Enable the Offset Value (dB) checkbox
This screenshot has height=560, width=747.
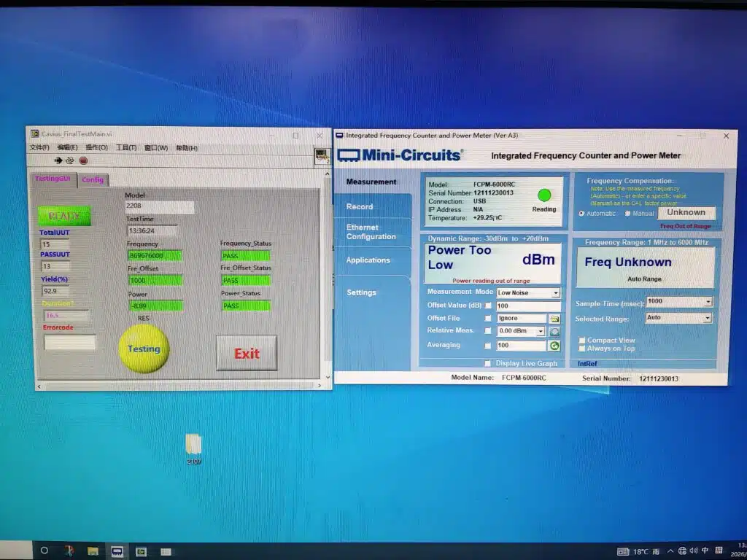[487, 306]
